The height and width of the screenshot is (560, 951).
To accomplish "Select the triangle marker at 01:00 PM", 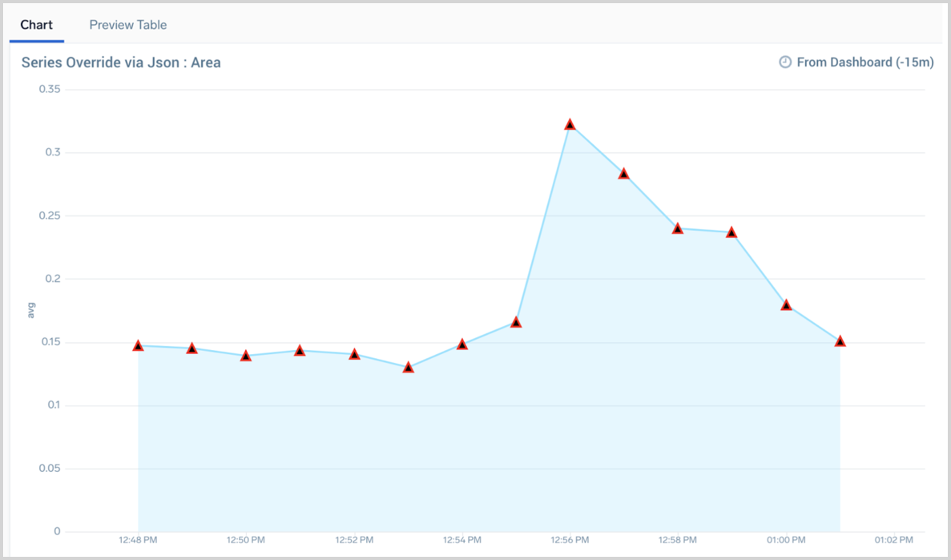I will tap(786, 305).
